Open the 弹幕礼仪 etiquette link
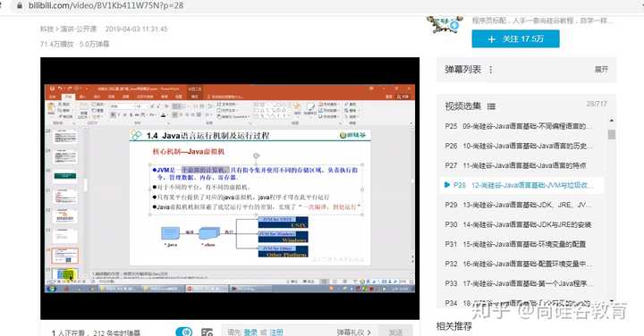Viewport: 644px width, 336px height. [x=353, y=332]
